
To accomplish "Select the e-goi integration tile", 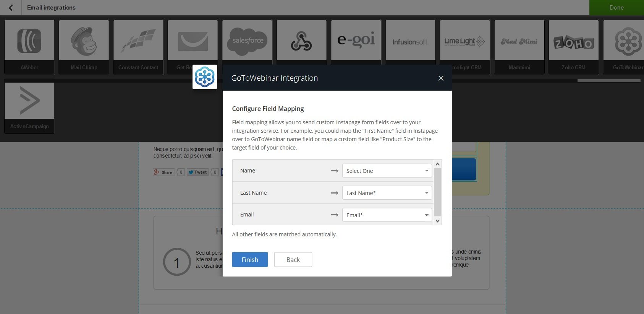I will tap(356, 42).
